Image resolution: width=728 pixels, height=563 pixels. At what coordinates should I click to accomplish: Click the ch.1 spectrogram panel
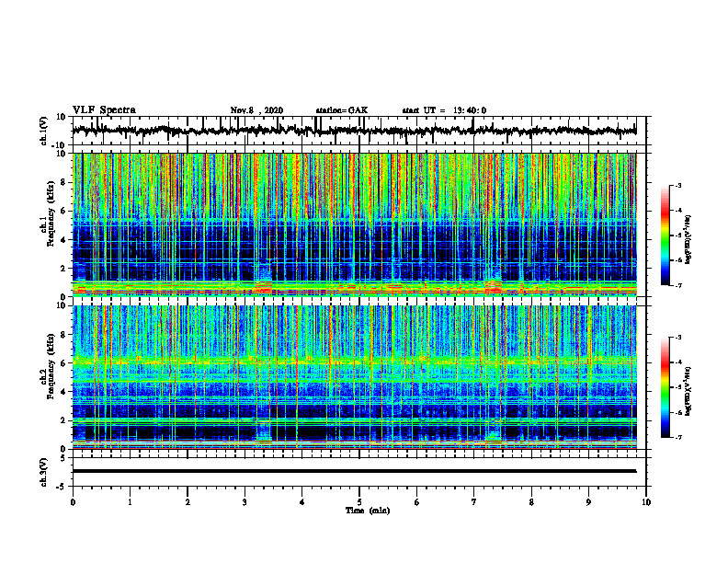(354, 224)
